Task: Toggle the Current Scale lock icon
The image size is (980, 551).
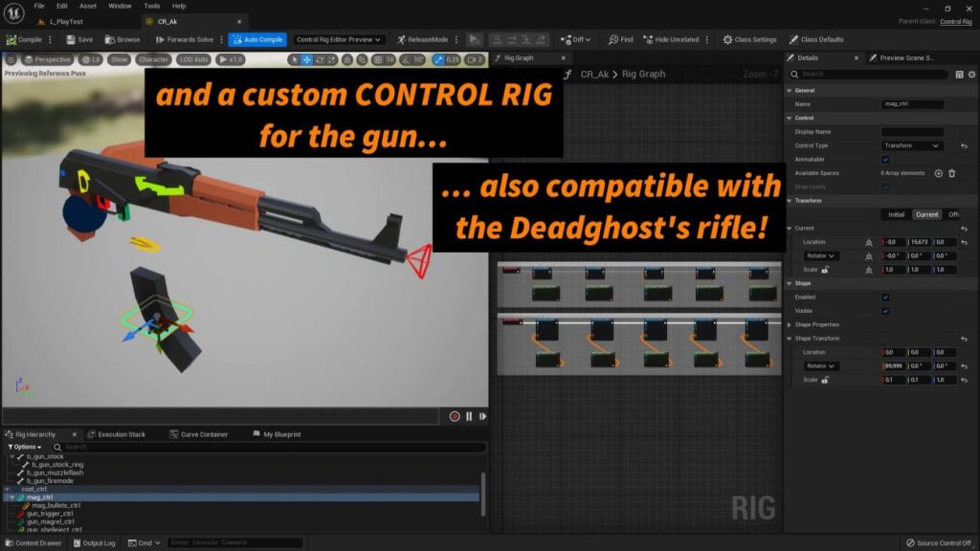Action: (x=825, y=270)
